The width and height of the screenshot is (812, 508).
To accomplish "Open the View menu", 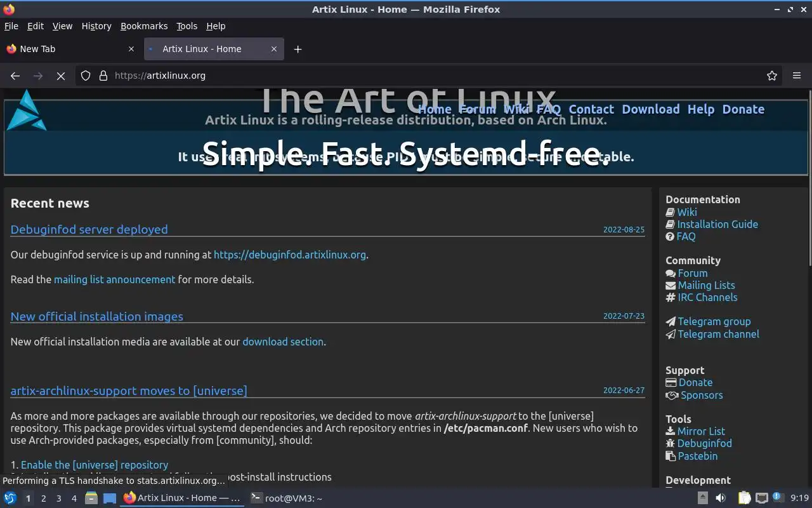I will click(x=62, y=26).
